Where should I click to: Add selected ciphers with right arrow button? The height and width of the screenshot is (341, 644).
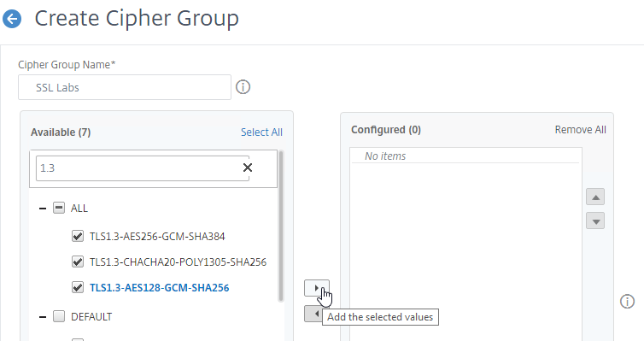(x=317, y=288)
